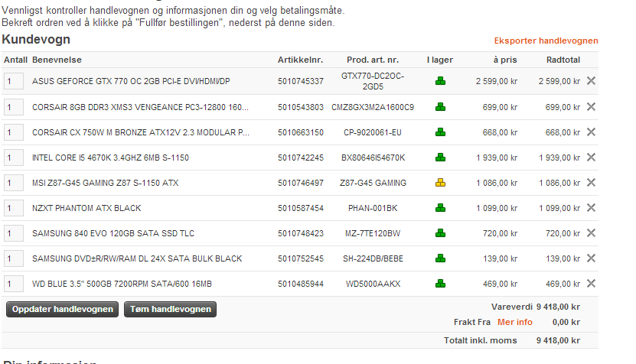This screenshot has height=364, width=636.
Task: Select product code CP-9020061-EU
Action: pyautogui.click(x=373, y=132)
